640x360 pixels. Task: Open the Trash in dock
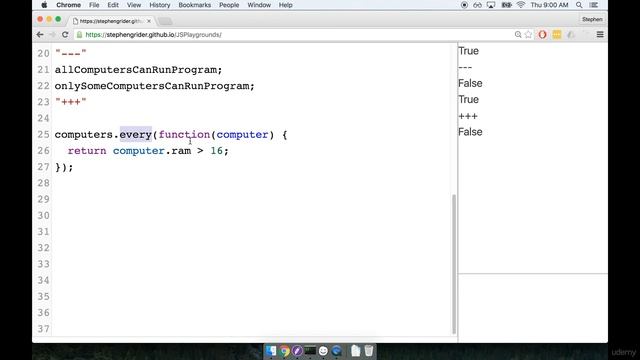click(x=369, y=351)
